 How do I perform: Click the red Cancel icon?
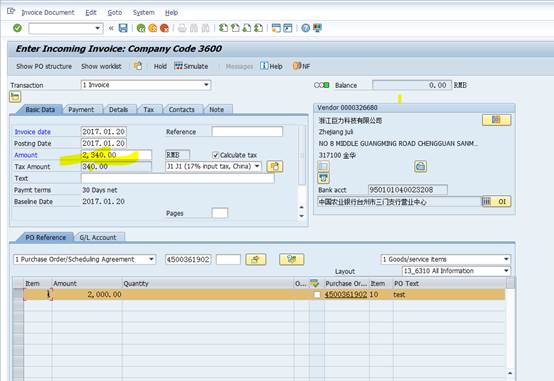pos(164,28)
